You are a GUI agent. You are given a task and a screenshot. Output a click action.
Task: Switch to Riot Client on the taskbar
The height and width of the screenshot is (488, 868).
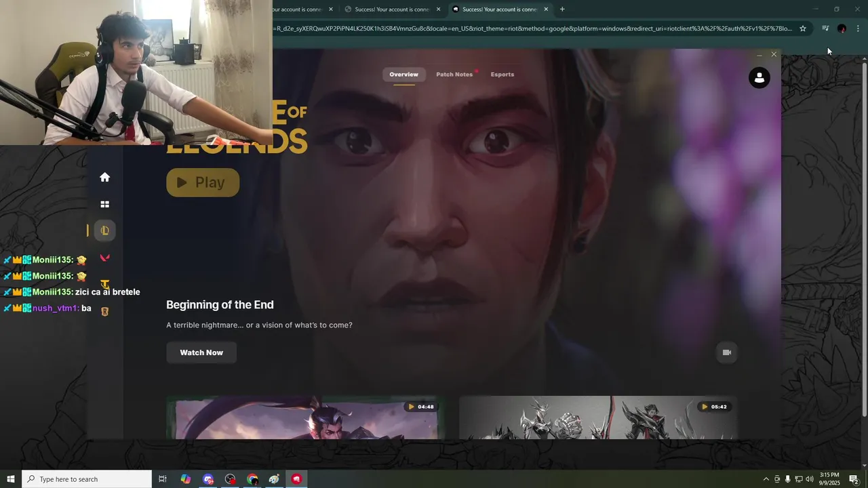[296, 479]
